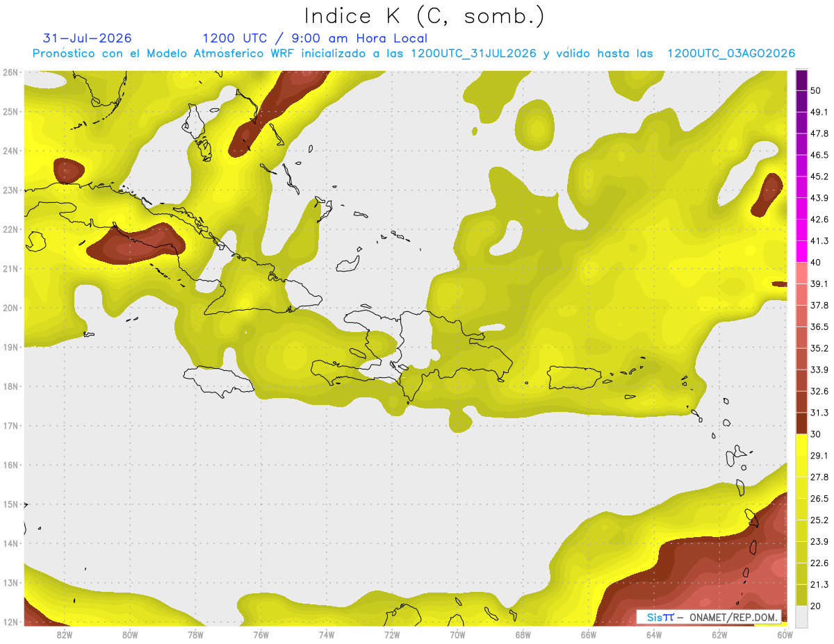Click the colorbar value "47.8"
834x644 pixels.
819,134
